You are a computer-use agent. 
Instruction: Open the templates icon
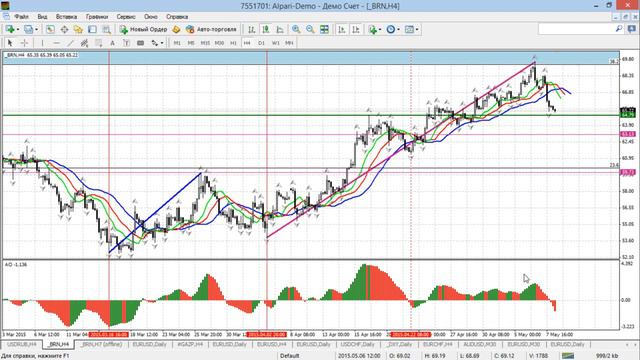409,29
